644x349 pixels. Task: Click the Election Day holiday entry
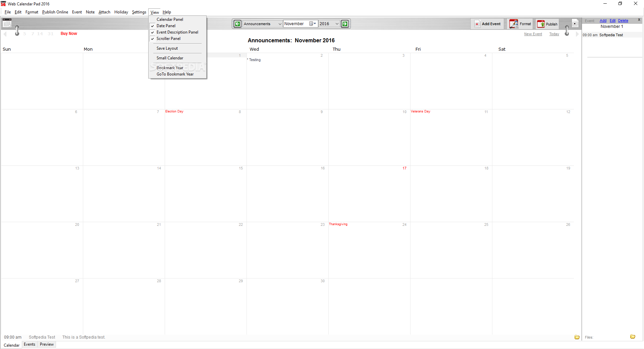coord(174,111)
